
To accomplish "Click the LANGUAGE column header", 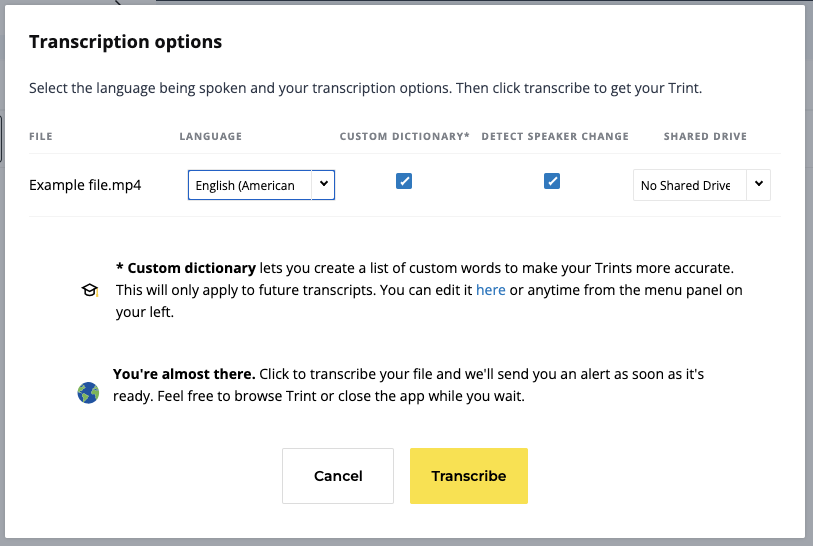I will 211,136.
